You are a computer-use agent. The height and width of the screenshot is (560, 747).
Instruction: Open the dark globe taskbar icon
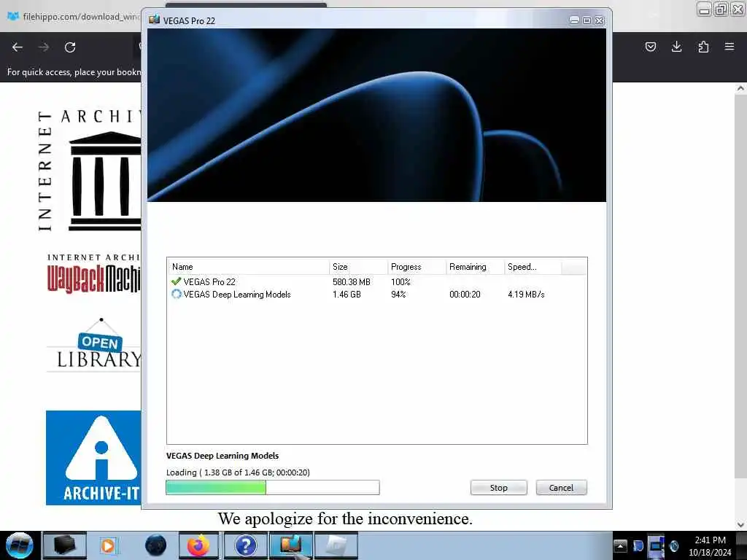click(x=155, y=545)
